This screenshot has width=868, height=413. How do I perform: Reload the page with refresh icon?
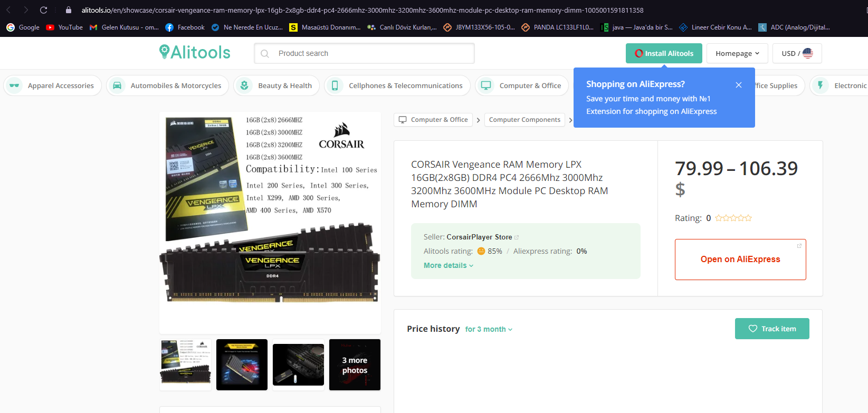(x=44, y=10)
